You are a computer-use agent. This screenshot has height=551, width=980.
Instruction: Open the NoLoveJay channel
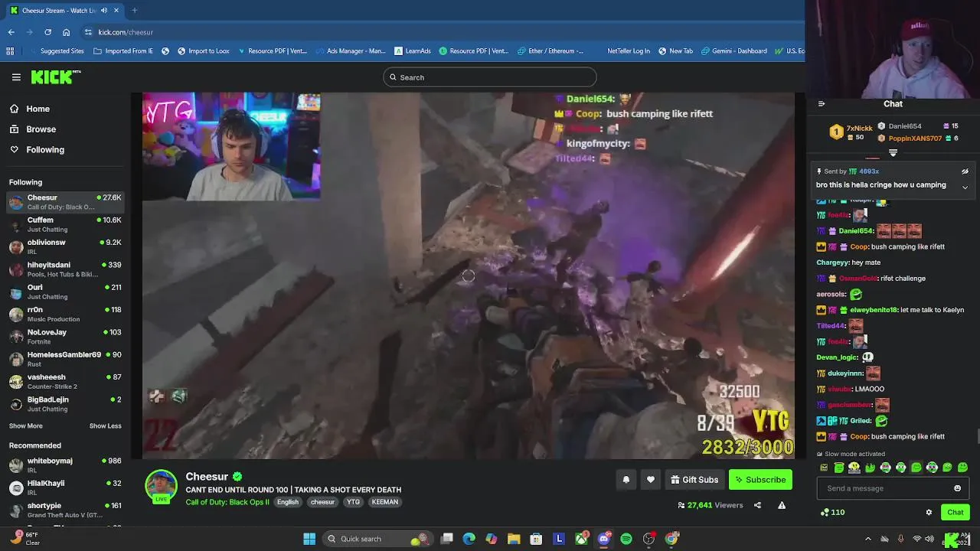[x=65, y=337]
